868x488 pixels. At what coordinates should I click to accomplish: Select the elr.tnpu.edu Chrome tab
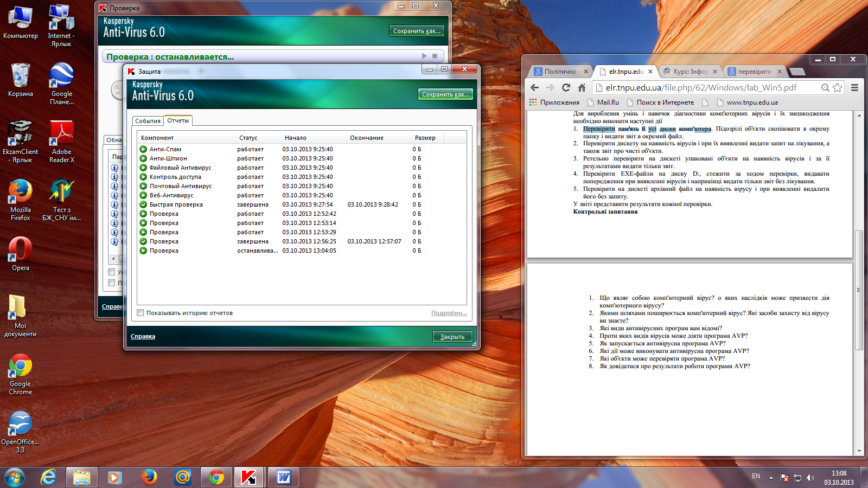point(626,72)
